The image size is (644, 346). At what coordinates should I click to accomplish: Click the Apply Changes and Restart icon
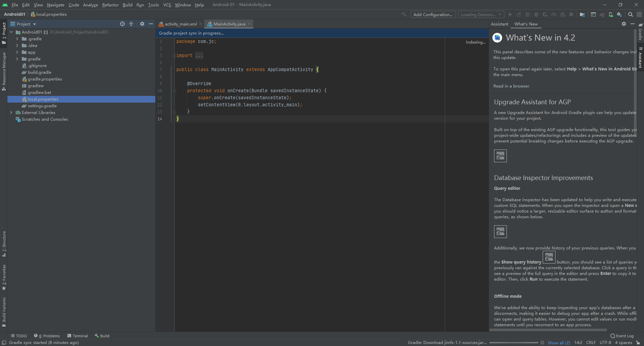(x=519, y=14)
